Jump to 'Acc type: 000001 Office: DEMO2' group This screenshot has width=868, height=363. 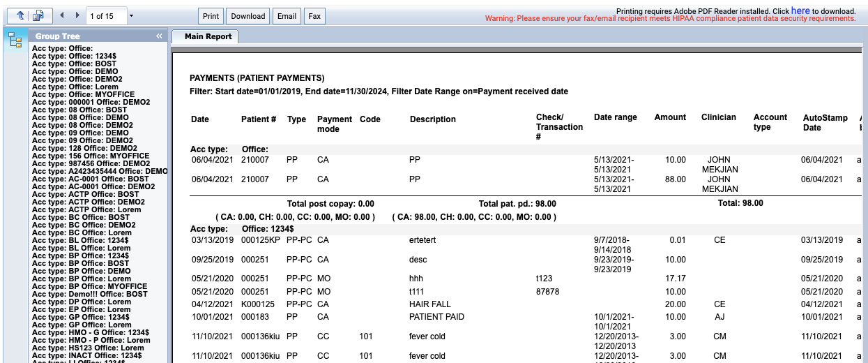tap(91, 102)
